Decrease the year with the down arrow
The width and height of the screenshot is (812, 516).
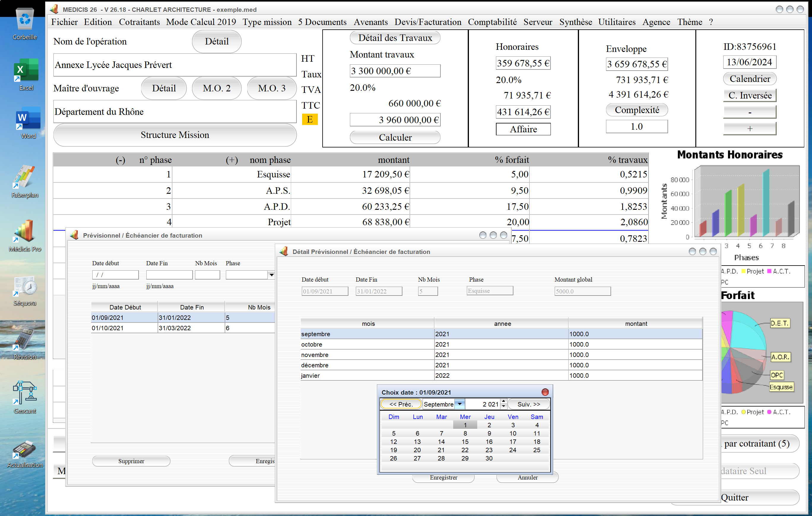click(503, 406)
